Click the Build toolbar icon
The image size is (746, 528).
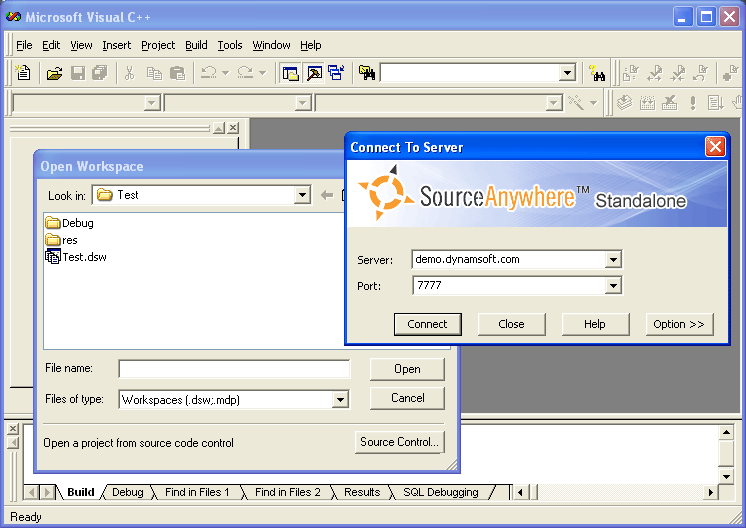point(647,102)
